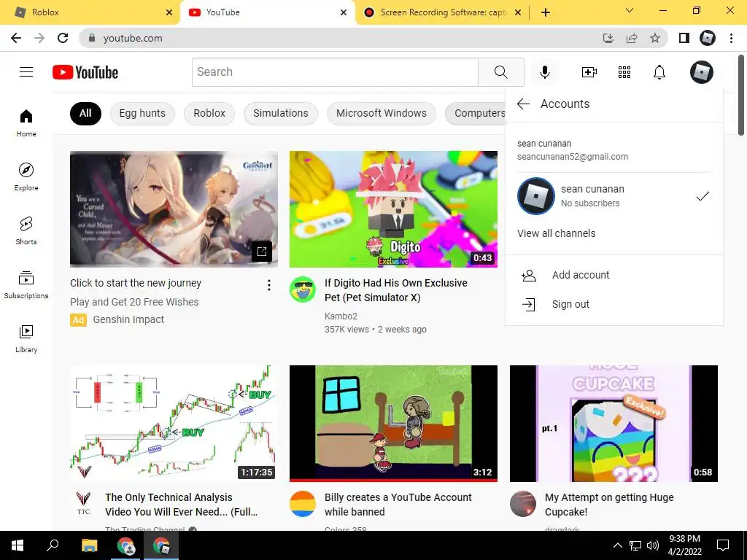Click 'The Only Technical Analysis Video' title
747x560 pixels.
point(181,505)
